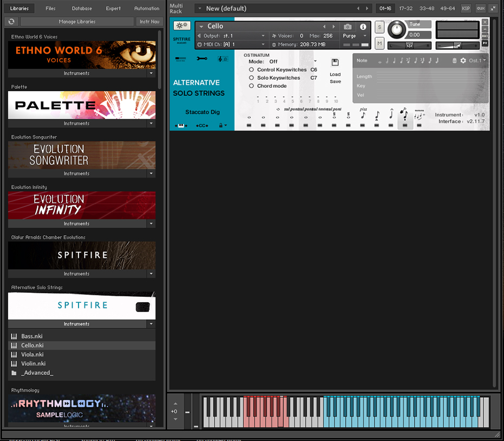Open the Cello instrument name dropdown

tap(201, 27)
